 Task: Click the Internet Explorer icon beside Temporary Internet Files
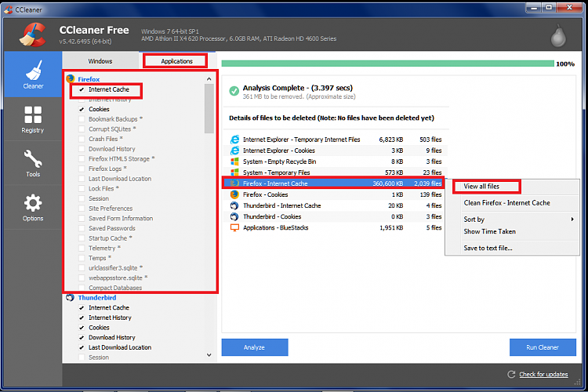pos(234,140)
